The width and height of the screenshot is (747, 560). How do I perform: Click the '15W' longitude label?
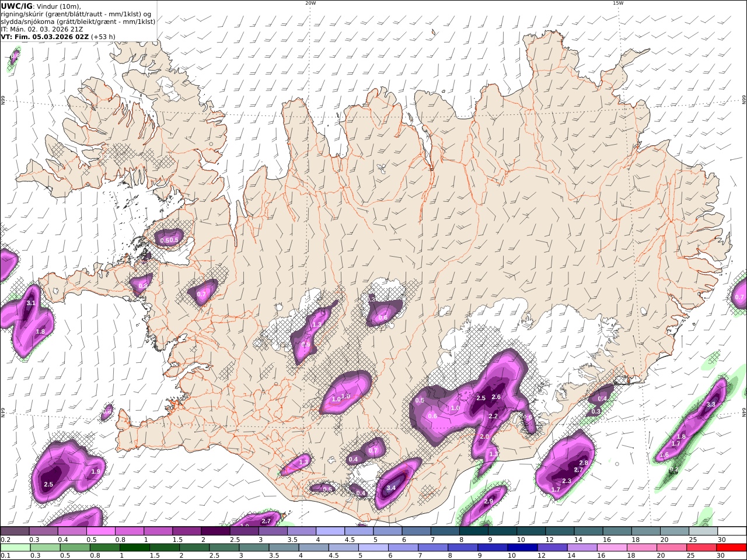(x=618, y=3)
